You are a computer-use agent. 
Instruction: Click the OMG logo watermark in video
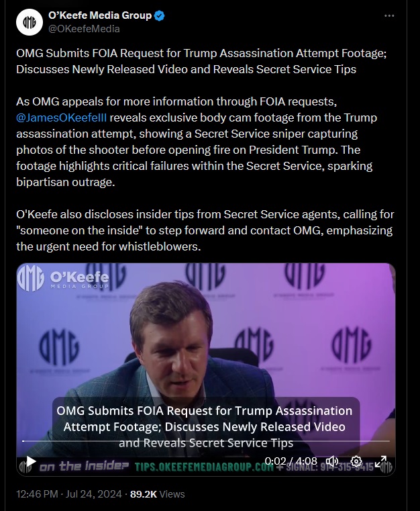click(63, 278)
